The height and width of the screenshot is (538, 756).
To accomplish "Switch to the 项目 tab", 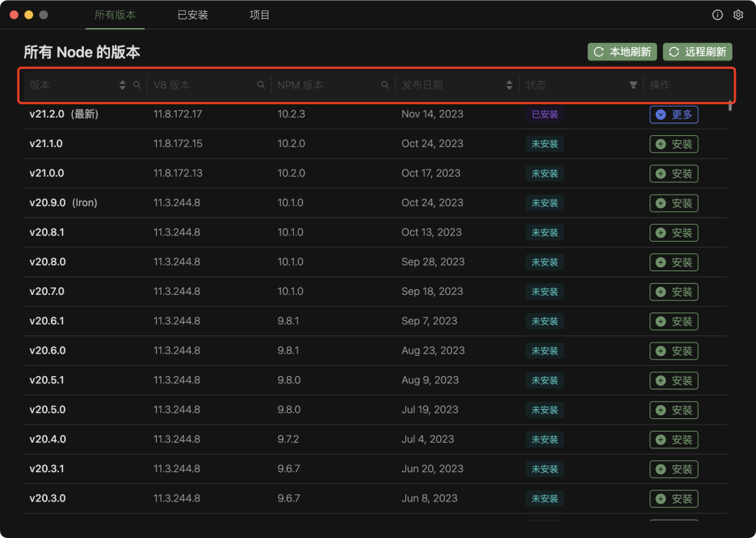I will 260,15.
